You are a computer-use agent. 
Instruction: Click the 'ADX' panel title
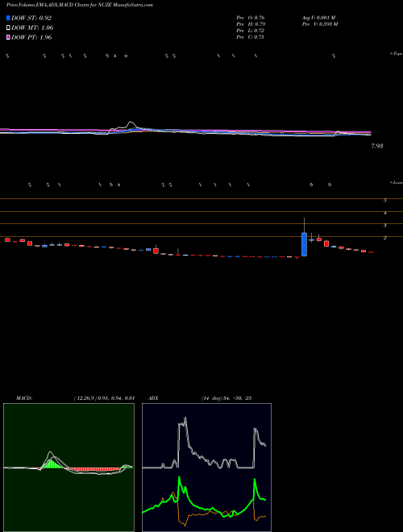pyautogui.click(x=152, y=398)
